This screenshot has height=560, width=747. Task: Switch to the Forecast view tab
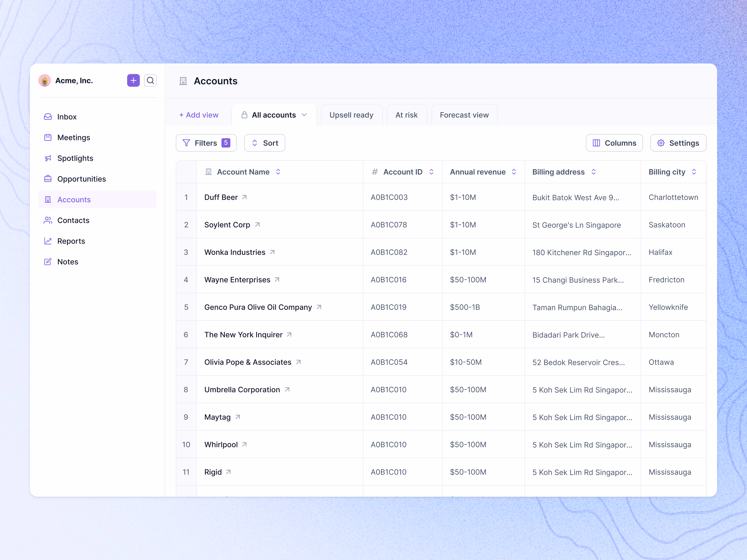coord(464,115)
